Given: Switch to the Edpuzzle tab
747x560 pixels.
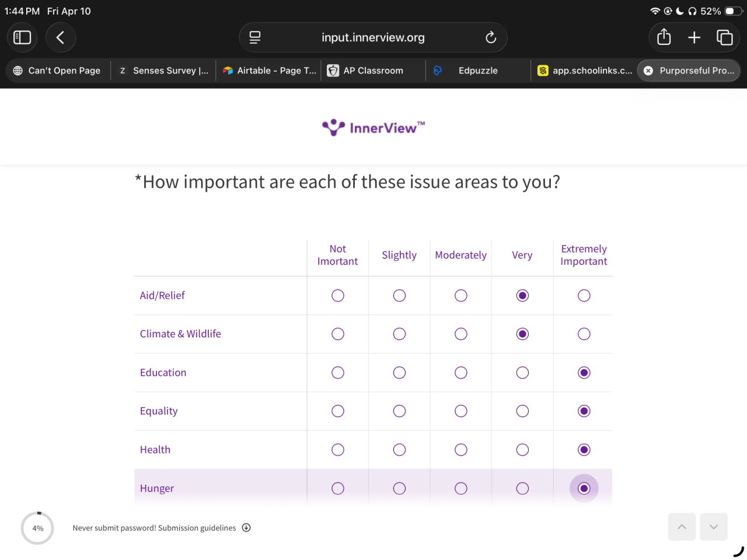Looking at the screenshot, I should [477, 71].
